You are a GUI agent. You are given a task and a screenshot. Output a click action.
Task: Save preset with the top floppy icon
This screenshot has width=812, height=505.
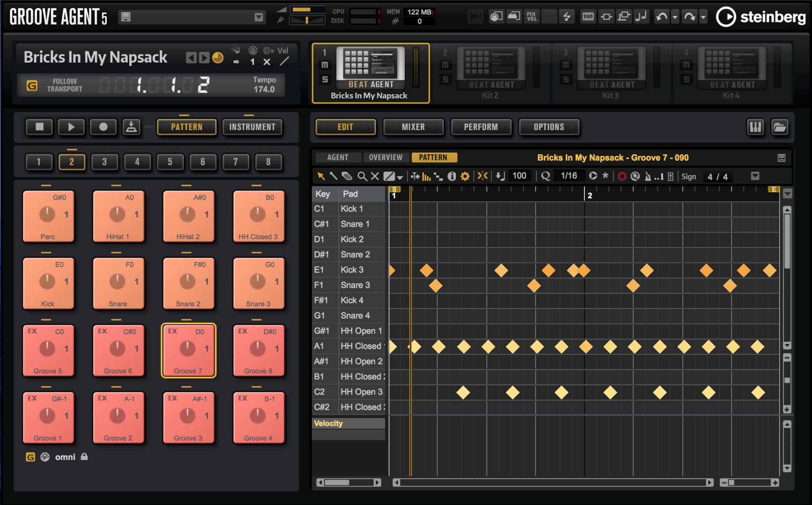click(x=126, y=17)
